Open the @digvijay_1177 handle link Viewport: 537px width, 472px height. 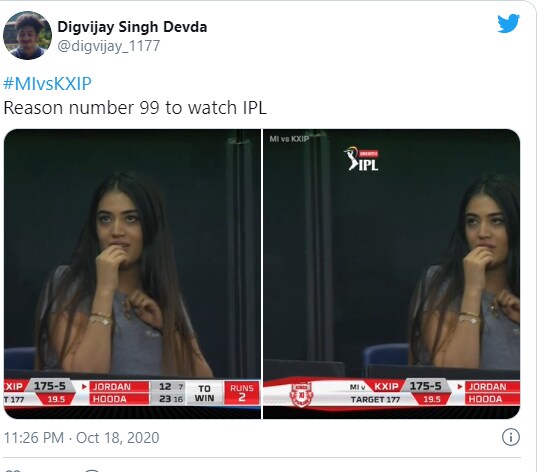(x=109, y=46)
